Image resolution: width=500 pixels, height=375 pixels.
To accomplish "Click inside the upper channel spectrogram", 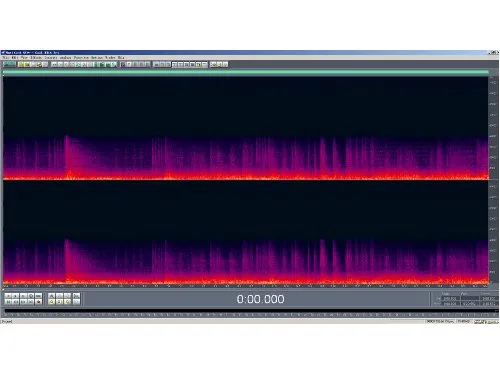I will [x=246, y=128].
